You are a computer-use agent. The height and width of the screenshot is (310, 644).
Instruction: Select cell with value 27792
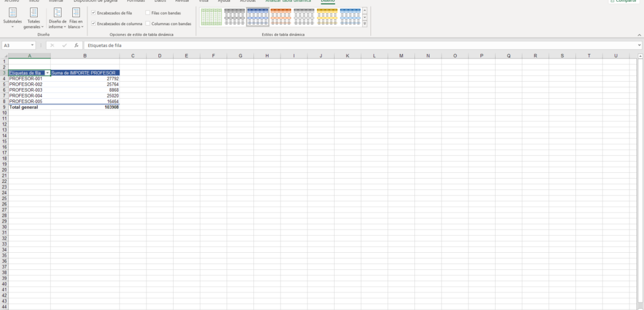tap(85, 79)
